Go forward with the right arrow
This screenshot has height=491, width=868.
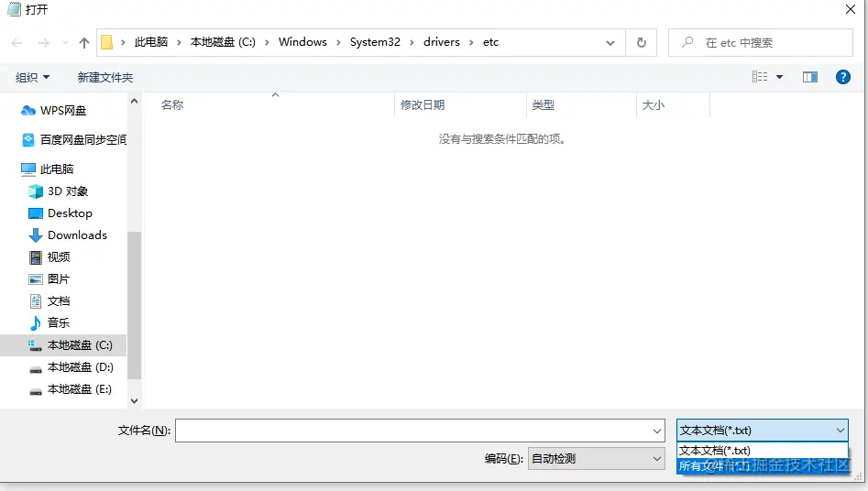44,43
